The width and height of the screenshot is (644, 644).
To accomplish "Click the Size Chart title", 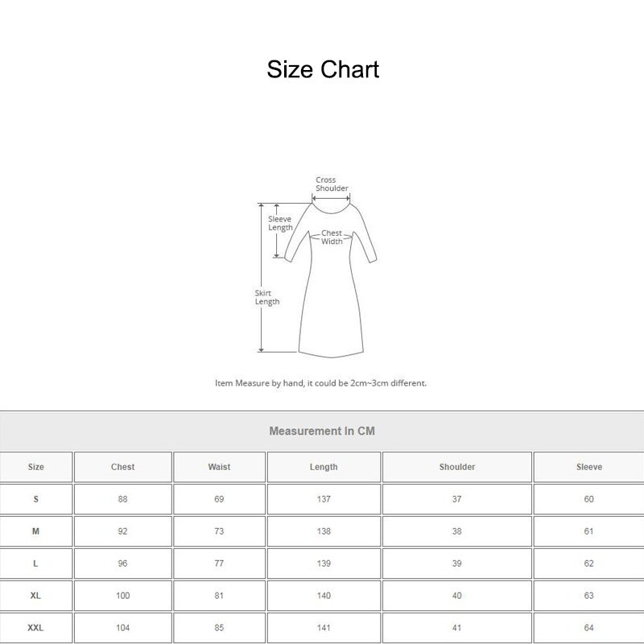I will [323, 69].
